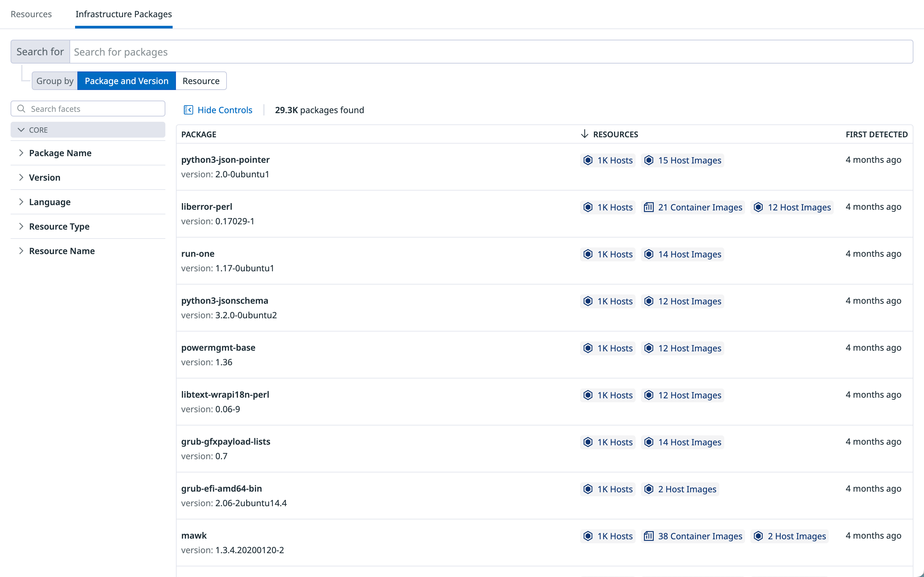Click the host icon in liberror-perl 1K Hosts
Image resolution: width=924 pixels, height=577 pixels.
(588, 207)
